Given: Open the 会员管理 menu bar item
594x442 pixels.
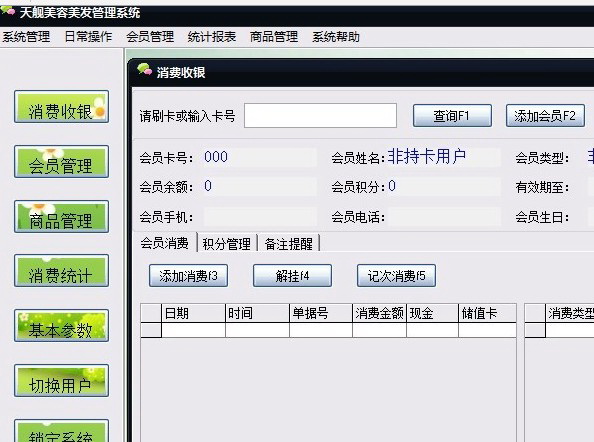Looking at the screenshot, I should 150,37.
